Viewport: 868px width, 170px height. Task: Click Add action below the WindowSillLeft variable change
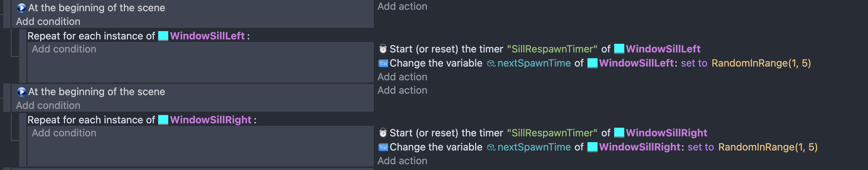tap(402, 77)
